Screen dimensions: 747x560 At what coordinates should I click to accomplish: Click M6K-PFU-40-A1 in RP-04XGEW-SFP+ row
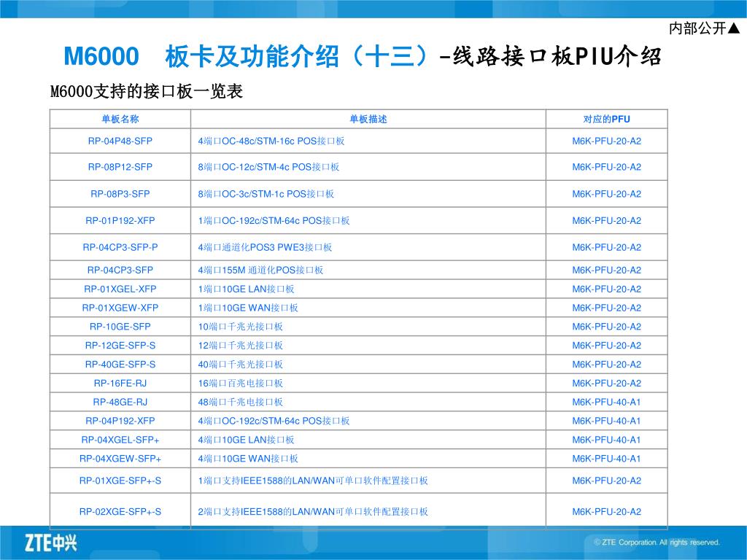click(606, 459)
